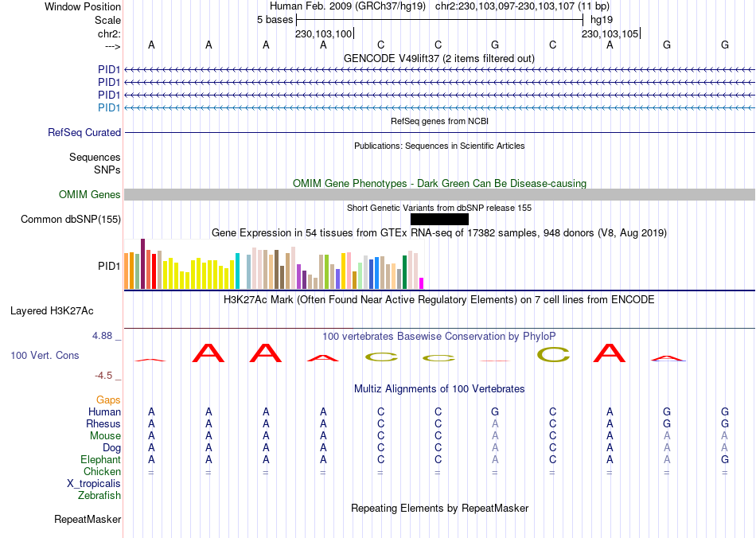756x538 pixels.
Task: Click the Layered H3K27Ac label
Action: point(52,311)
